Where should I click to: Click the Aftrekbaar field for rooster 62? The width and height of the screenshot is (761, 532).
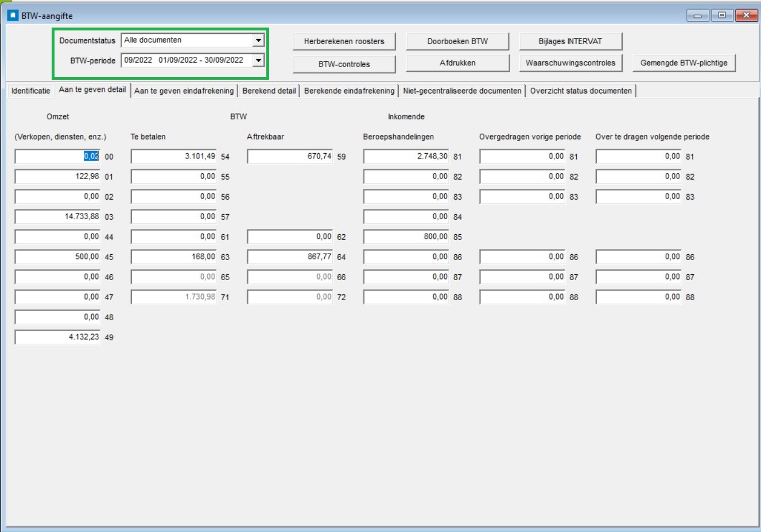click(290, 236)
